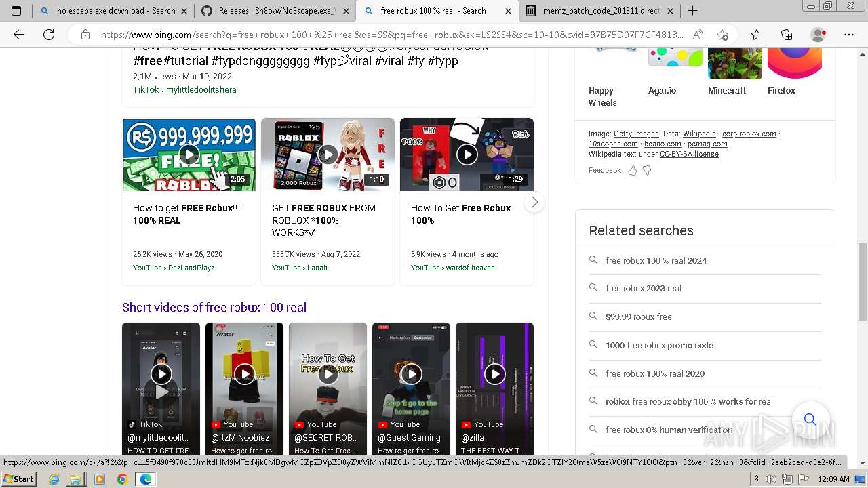Image resolution: width=868 pixels, height=488 pixels.
Task: Open the floating search button
Action: [810, 420]
